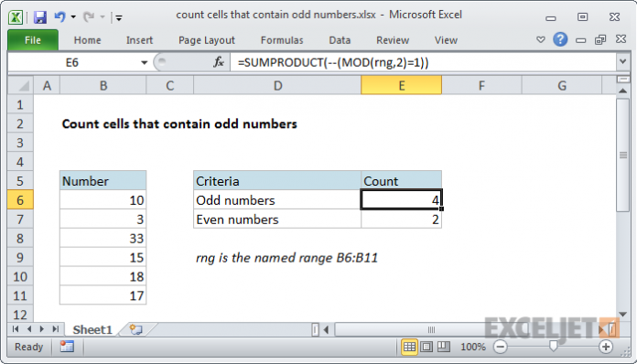The image size is (637, 364).
Task: Open the Page Layout ribbon tab
Action: tap(206, 40)
